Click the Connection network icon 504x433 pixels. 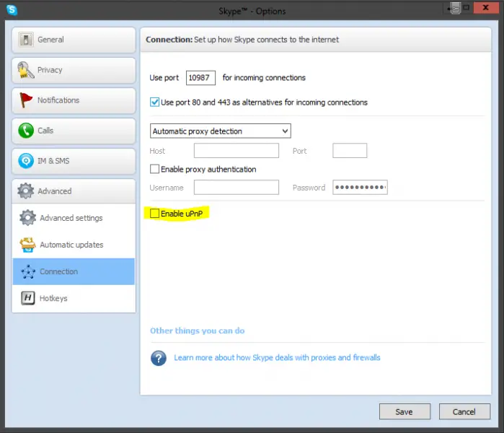27,271
